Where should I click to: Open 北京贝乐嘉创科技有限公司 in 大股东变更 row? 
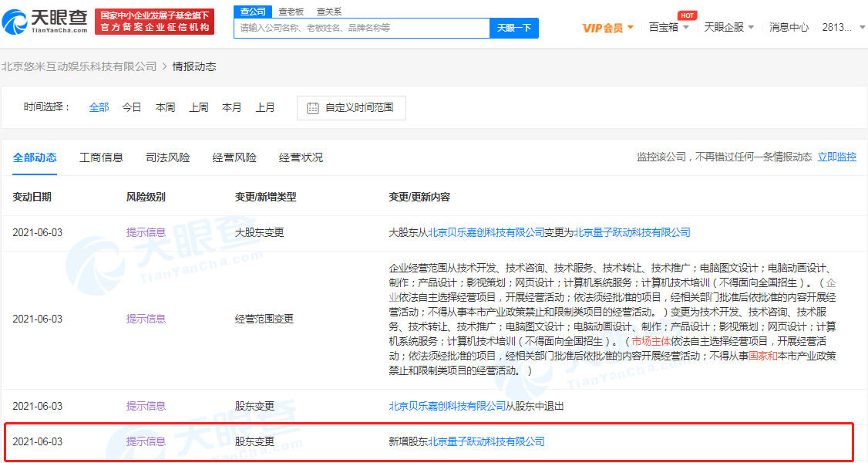486,232
